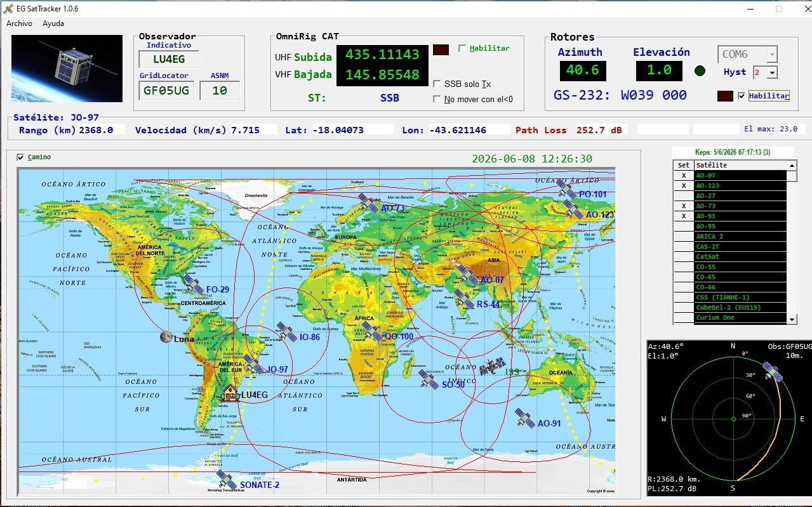Select CO-66 in satellite list
The width and height of the screenshot is (812, 507).
[x=740, y=287]
